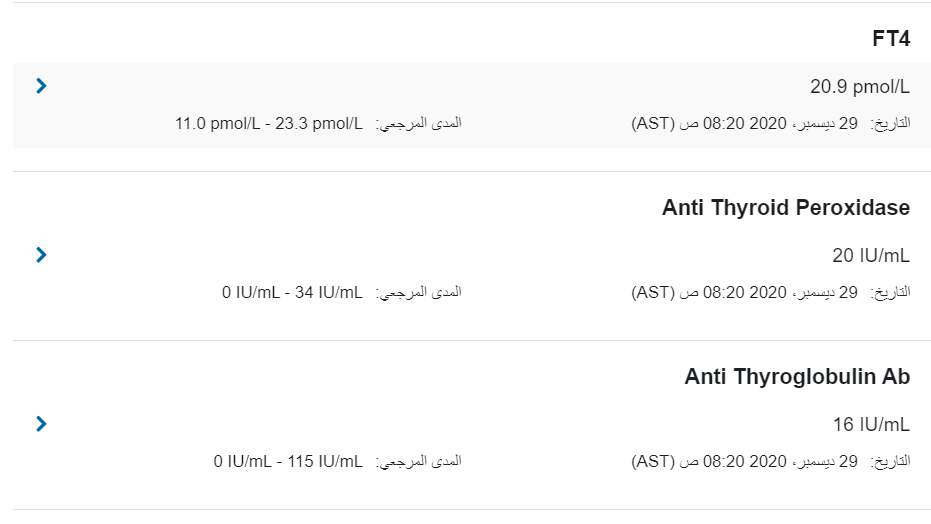Expand the FT4 result chevron
The image size is (931, 524).
[x=41, y=86]
